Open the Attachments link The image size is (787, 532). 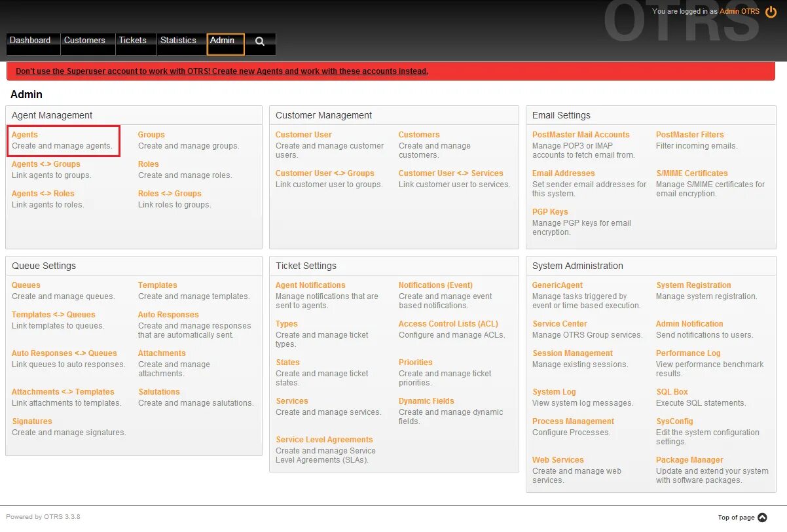click(162, 353)
